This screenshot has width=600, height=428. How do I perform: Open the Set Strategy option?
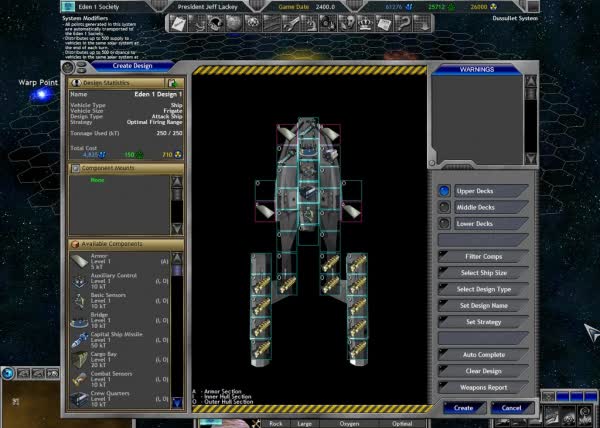(x=483, y=322)
